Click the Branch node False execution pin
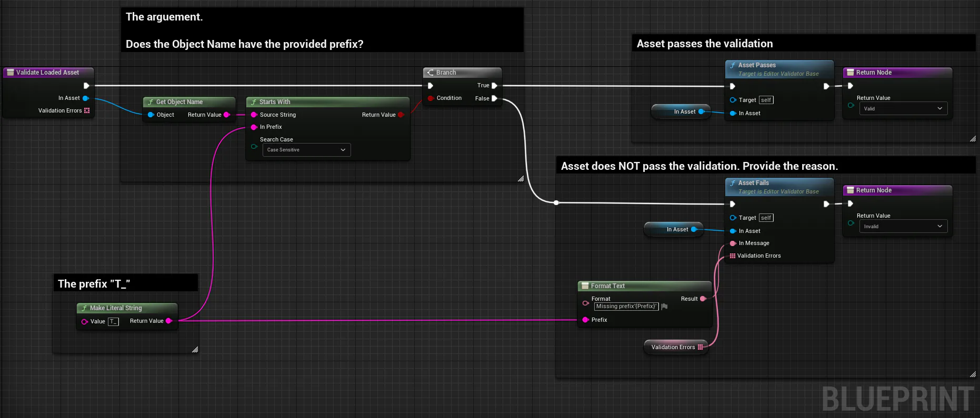The width and height of the screenshot is (980, 418). pyautogui.click(x=494, y=98)
